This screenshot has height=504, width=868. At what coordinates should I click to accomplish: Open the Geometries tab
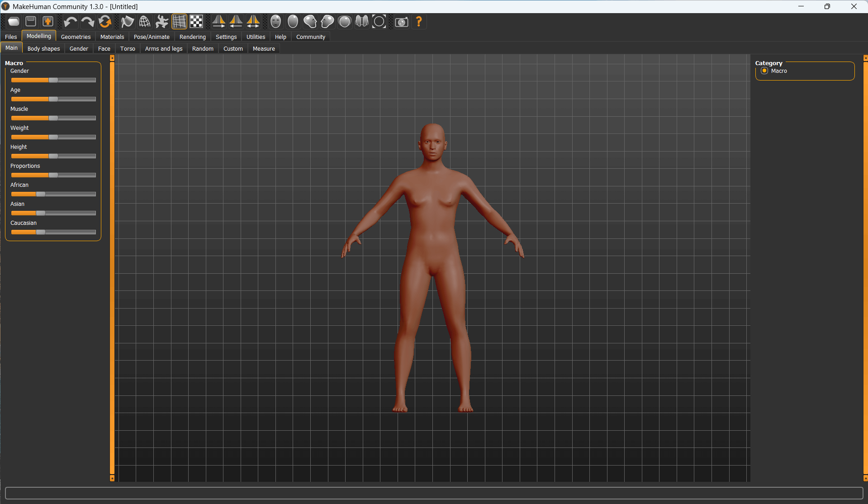click(x=76, y=37)
